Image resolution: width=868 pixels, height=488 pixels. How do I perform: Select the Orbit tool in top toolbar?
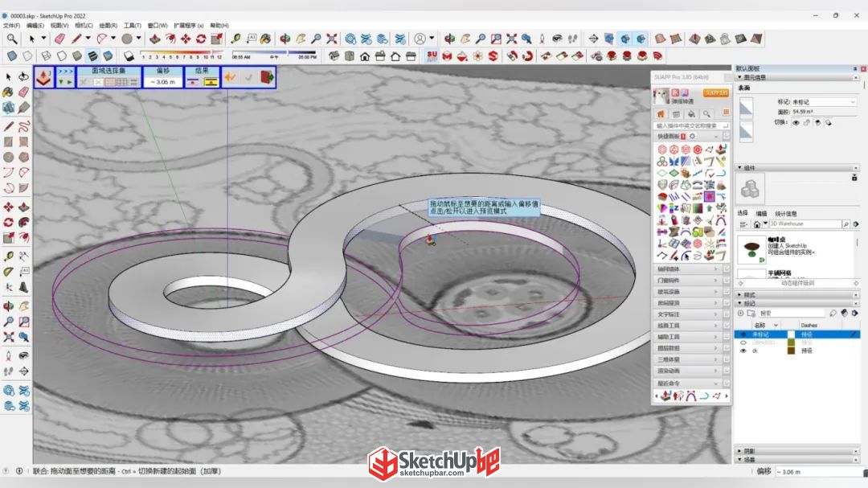[285, 39]
